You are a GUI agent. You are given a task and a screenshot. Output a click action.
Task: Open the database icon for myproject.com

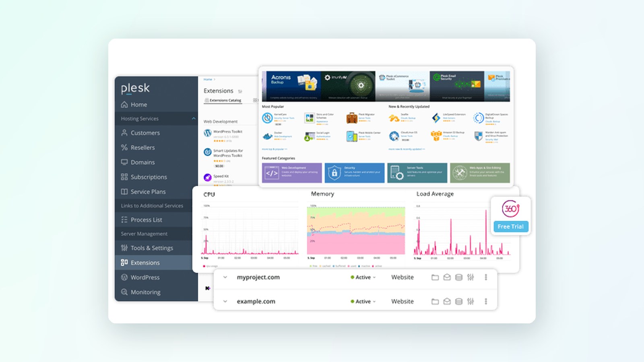458,277
